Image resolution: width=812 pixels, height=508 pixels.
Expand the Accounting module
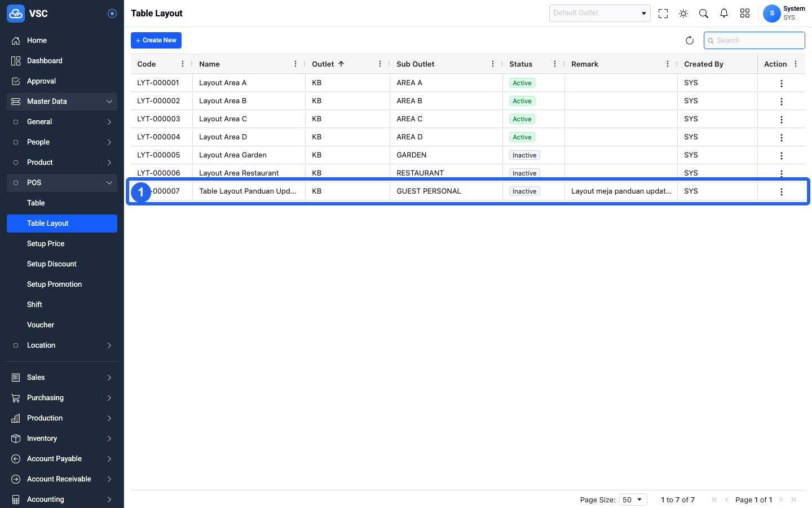(62, 500)
